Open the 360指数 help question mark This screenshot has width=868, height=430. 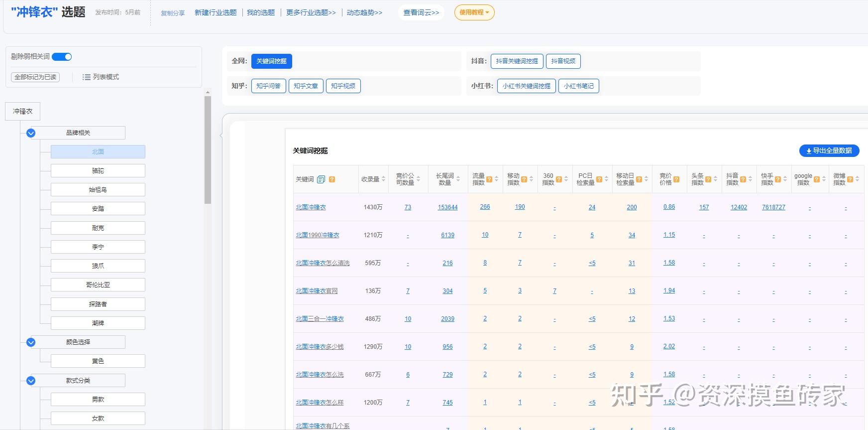click(559, 179)
